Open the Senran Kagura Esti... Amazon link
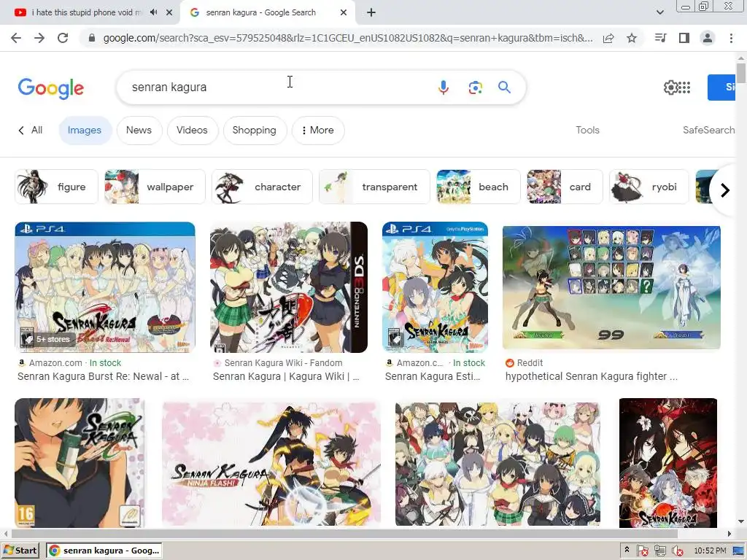 [433, 376]
